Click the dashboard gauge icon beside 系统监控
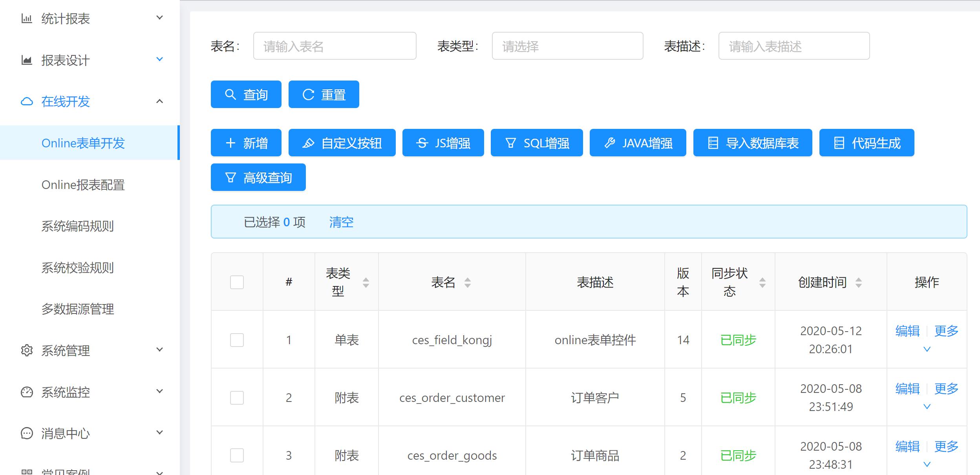980x475 pixels. tap(26, 392)
